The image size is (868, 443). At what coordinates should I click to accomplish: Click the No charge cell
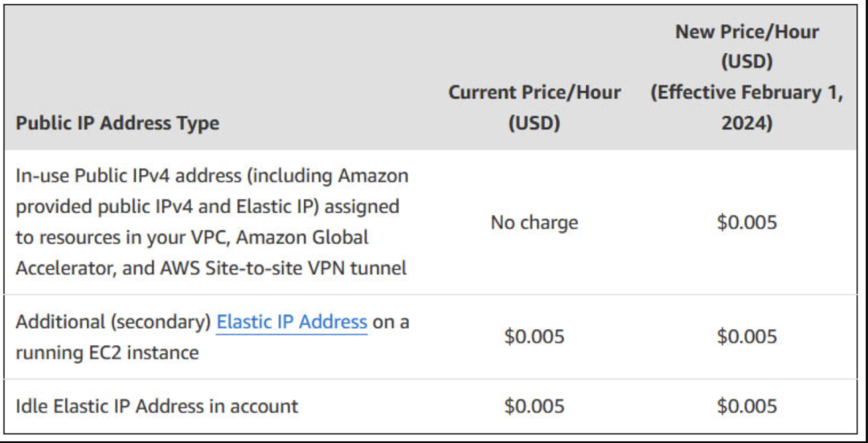point(534,222)
